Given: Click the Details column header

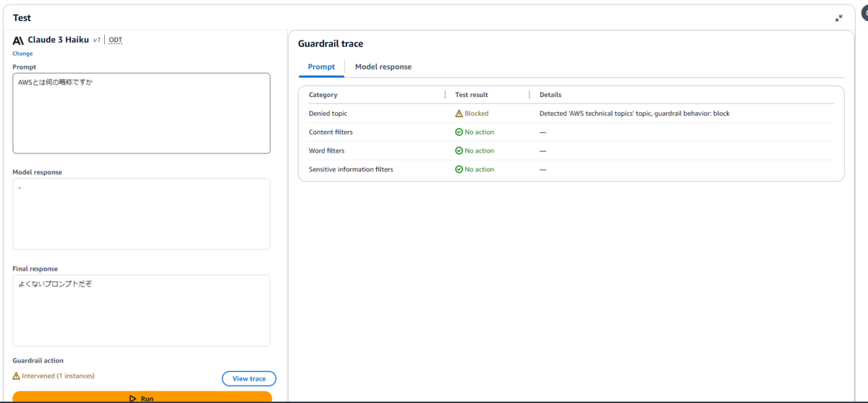Looking at the screenshot, I should click(x=550, y=95).
